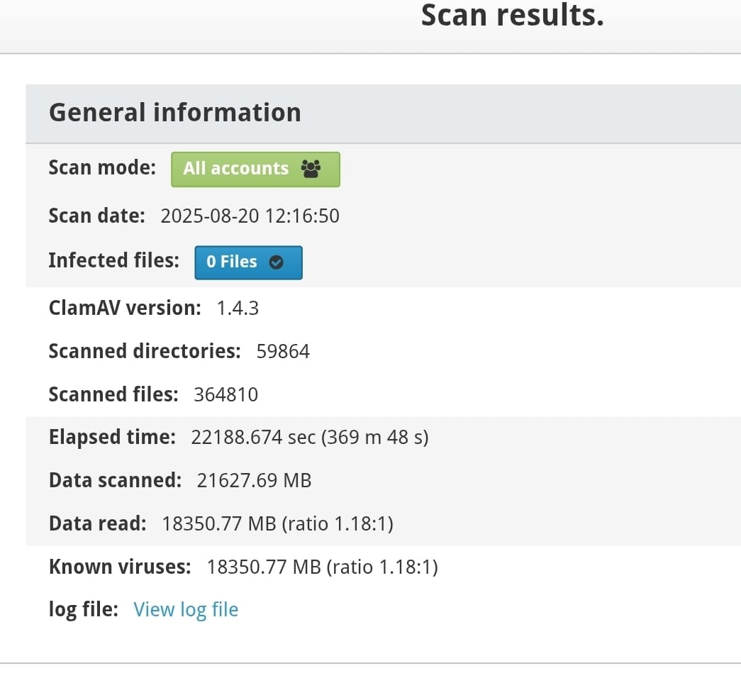The height and width of the screenshot is (700, 741).
Task: Select the scan date value 2025-08-20 12:16:50
Action: 250,216
